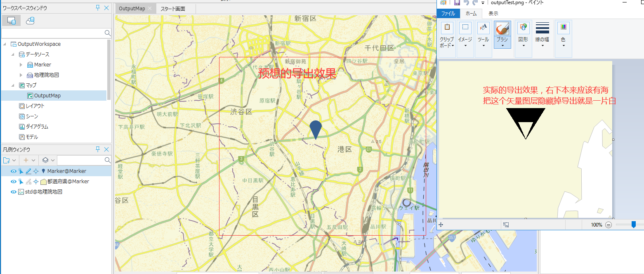Collapse the データソース tree node
This screenshot has height=274, width=644.
[x=13, y=54]
